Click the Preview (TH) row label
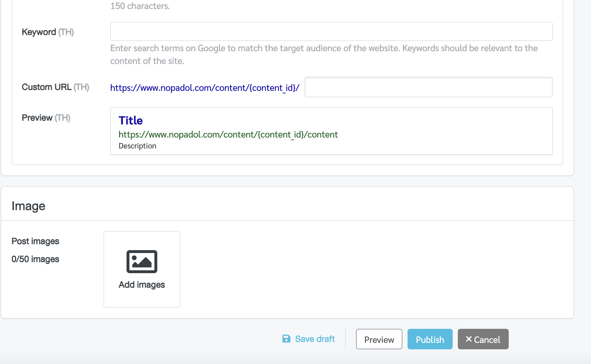Viewport: 591px width, 364px height. click(46, 118)
